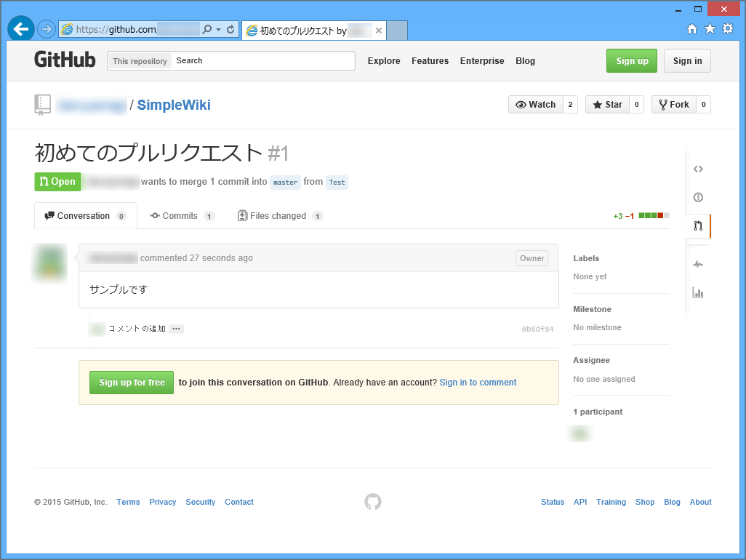
Task: Open a new blank browser tab
Action: [x=397, y=31]
